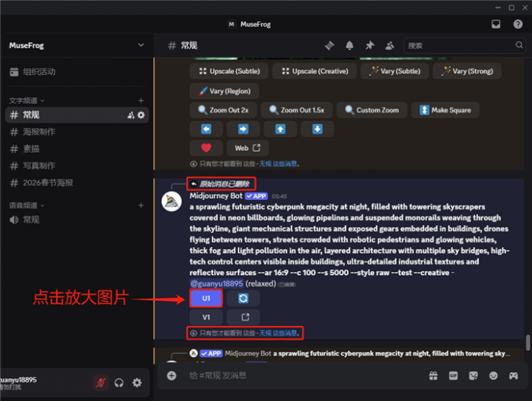Click the Vary (Region) button
This screenshot has width=532, height=401.
[225, 91]
